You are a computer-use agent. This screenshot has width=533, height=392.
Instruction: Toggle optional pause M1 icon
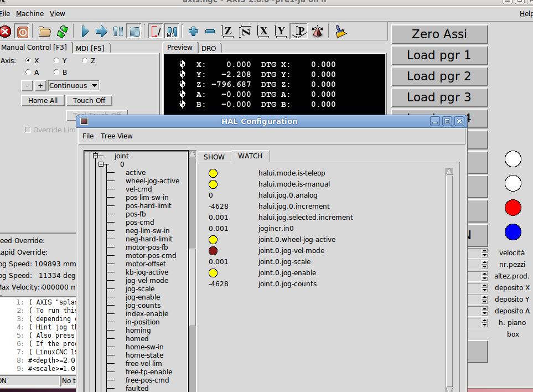coord(172,32)
